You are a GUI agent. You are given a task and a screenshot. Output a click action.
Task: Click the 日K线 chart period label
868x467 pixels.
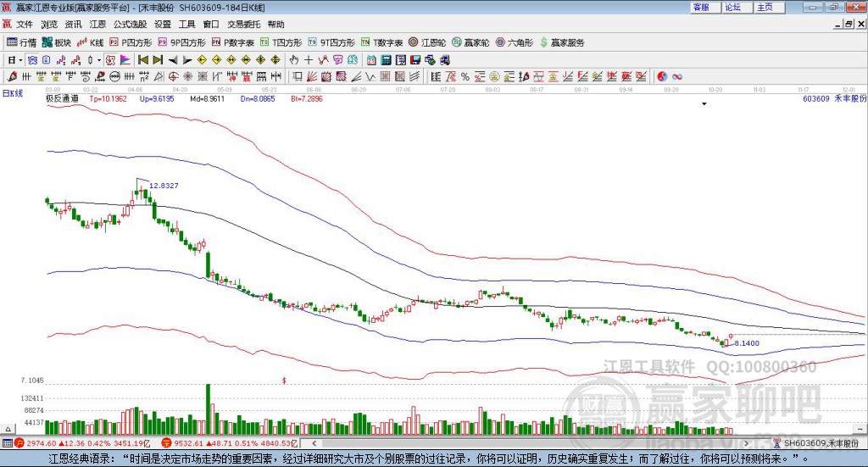(x=13, y=93)
